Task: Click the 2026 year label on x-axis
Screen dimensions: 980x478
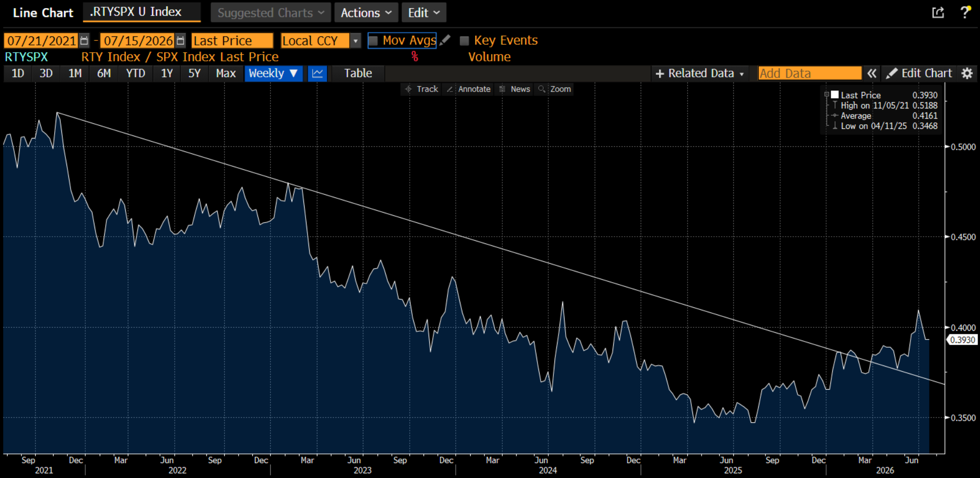Action: [x=885, y=470]
